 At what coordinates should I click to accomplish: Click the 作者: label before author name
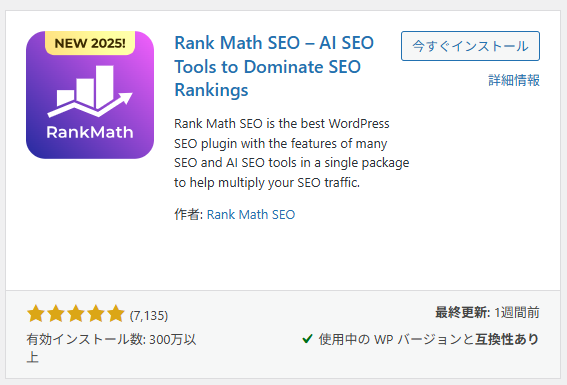[188, 214]
